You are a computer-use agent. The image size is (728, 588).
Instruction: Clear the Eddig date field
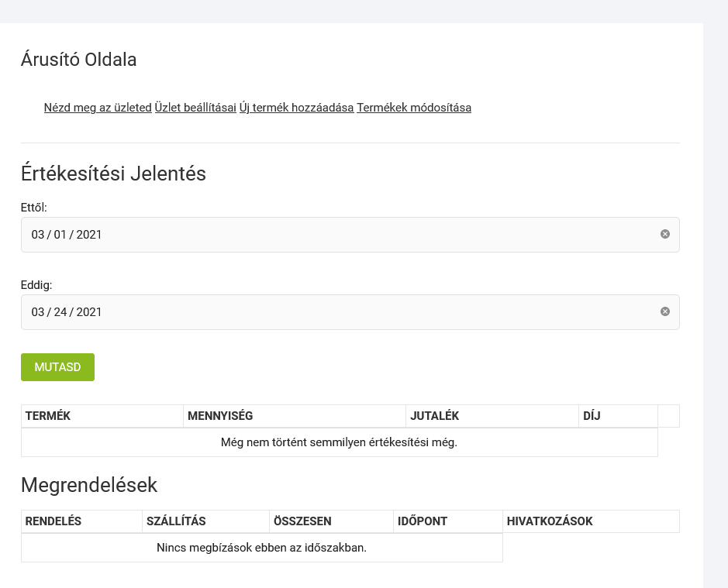pyautogui.click(x=664, y=311)
